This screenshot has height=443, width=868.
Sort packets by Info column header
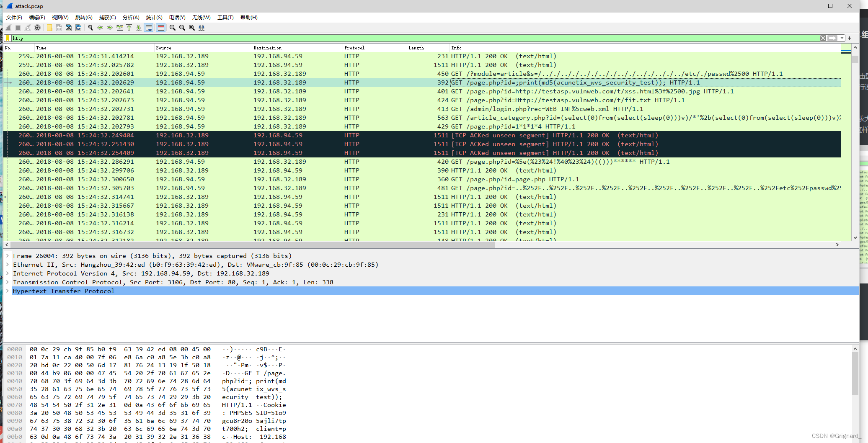pos(645,48)
